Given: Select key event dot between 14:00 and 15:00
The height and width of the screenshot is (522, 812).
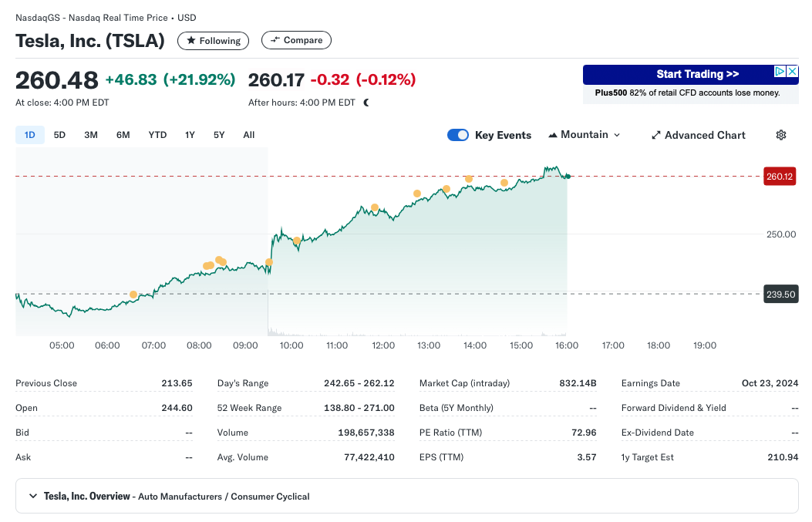Looking at the screenshot, I should coord(504,183).
